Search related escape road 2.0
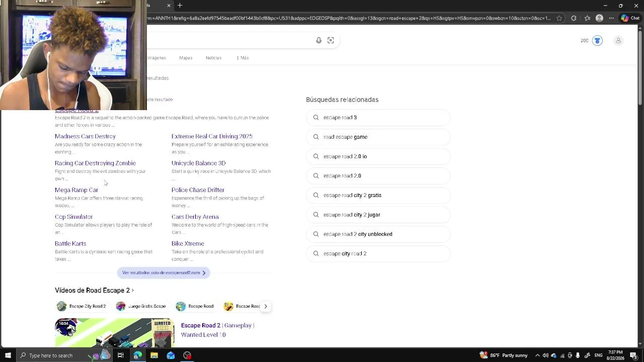The height and width of the screenshot is (362, 644). coord(378,175)
